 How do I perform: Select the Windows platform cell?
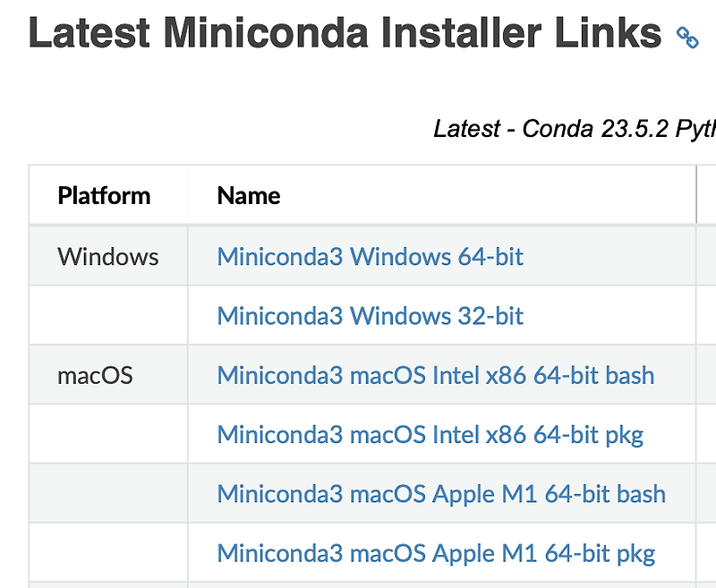[x=107, y=257]
